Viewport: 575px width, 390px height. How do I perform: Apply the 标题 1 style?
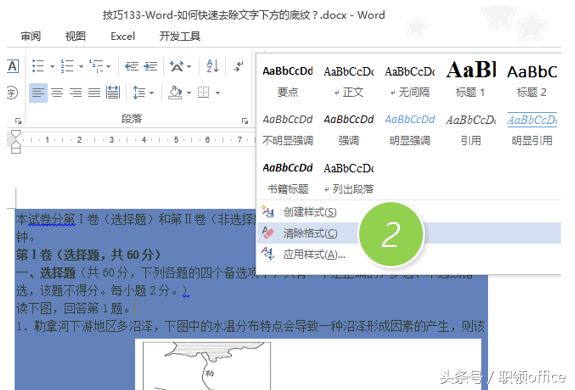coord(471,81)
